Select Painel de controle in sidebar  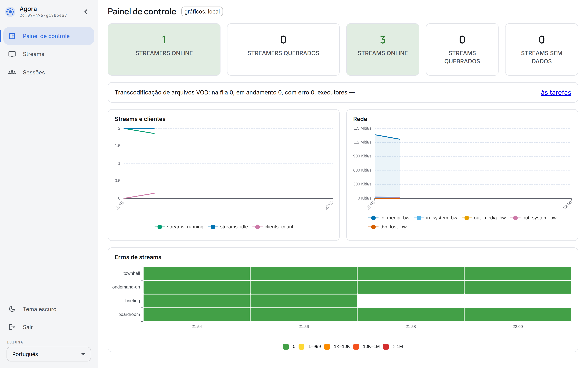(x=49, y=36)
